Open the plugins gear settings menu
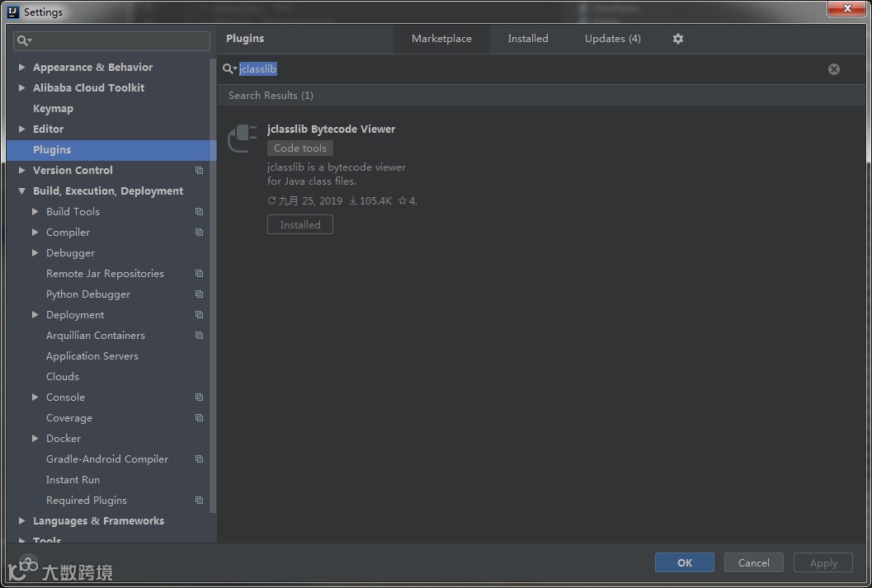This screenshot has width=872, height=588. point(677,38)
